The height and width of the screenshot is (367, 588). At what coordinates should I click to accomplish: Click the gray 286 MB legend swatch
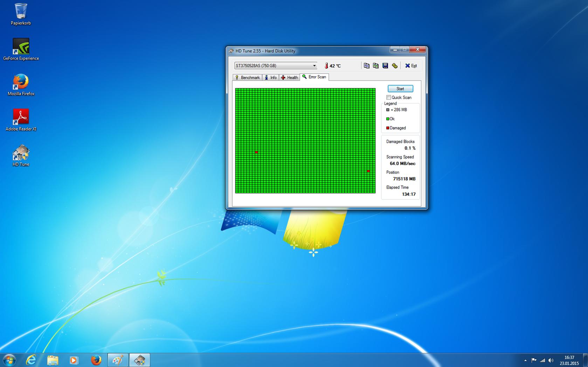(x=388, y=110)
